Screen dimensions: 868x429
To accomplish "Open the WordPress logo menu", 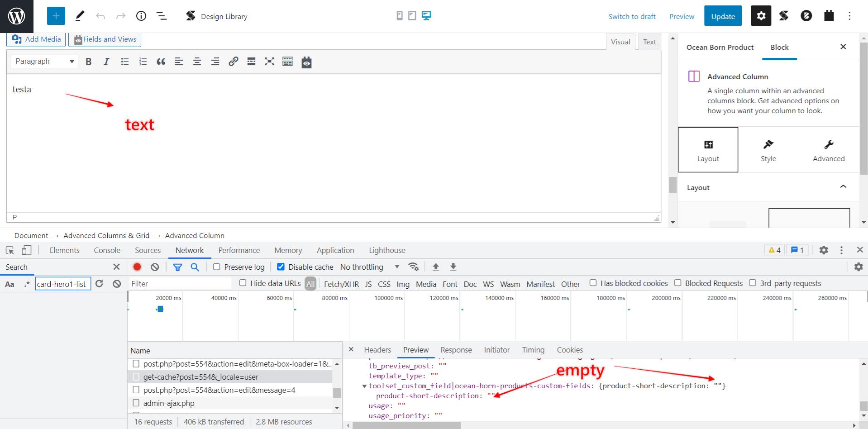I will pos(17,16).
